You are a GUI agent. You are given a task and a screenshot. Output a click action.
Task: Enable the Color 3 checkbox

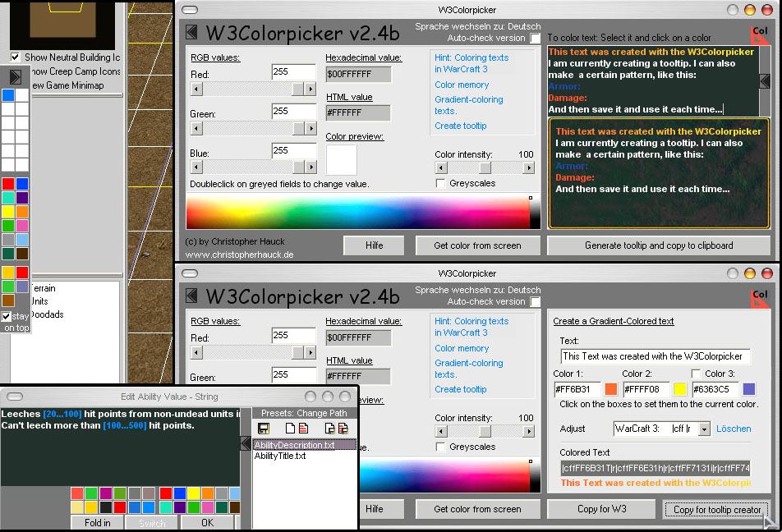696,374
